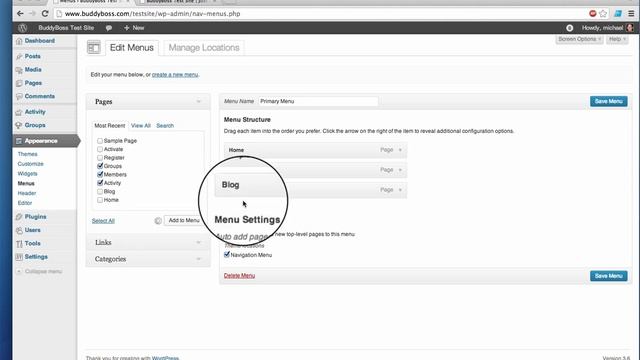Open the Help dropdown

click(617, 39)
